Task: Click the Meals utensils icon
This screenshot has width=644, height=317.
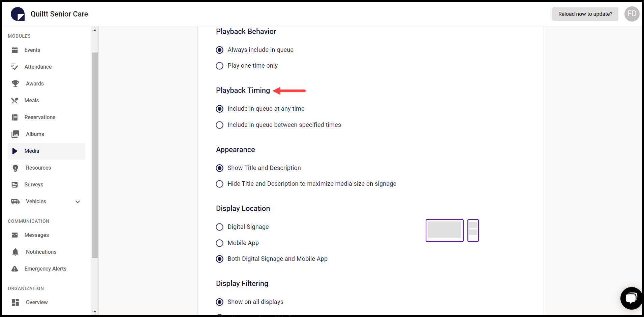Action: 15,101
